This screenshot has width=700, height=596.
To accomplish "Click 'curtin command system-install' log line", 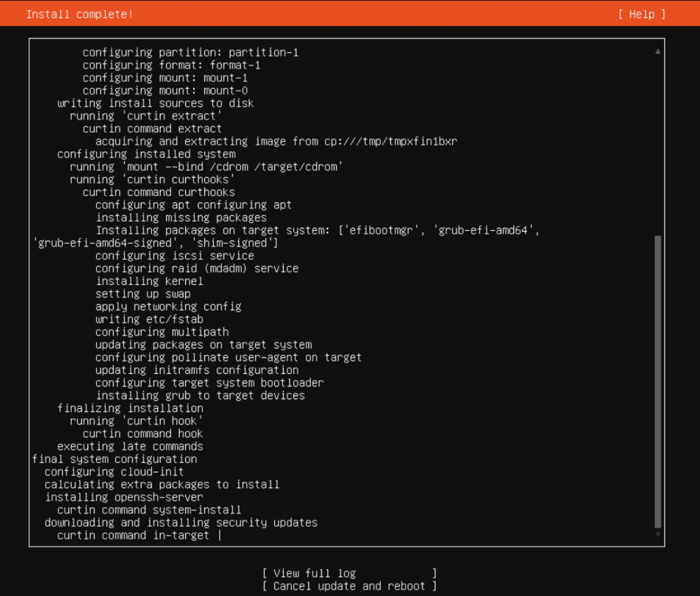I will click(x=149, y=511).
